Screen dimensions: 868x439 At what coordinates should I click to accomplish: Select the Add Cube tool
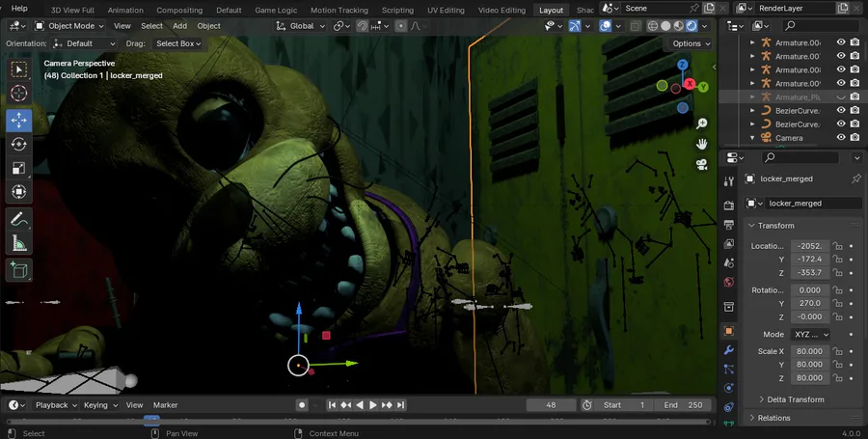[x=19, y=270]
